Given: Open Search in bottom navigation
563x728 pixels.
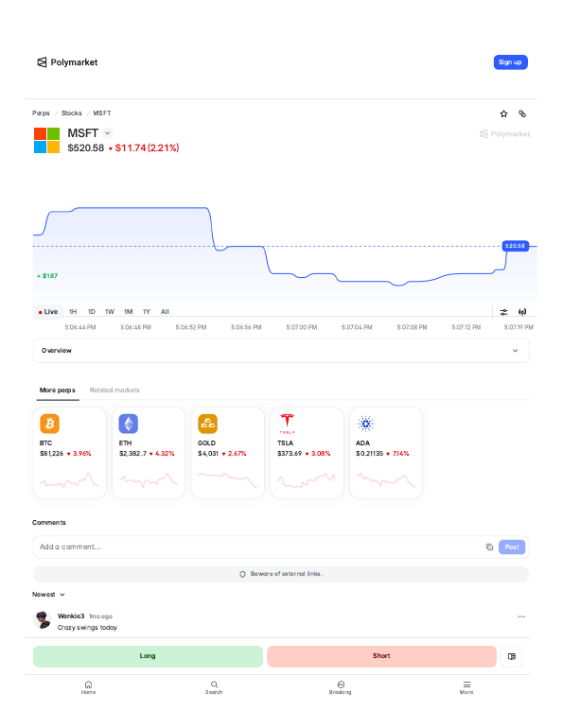Looking at the screenshot, I should [214, 687].
